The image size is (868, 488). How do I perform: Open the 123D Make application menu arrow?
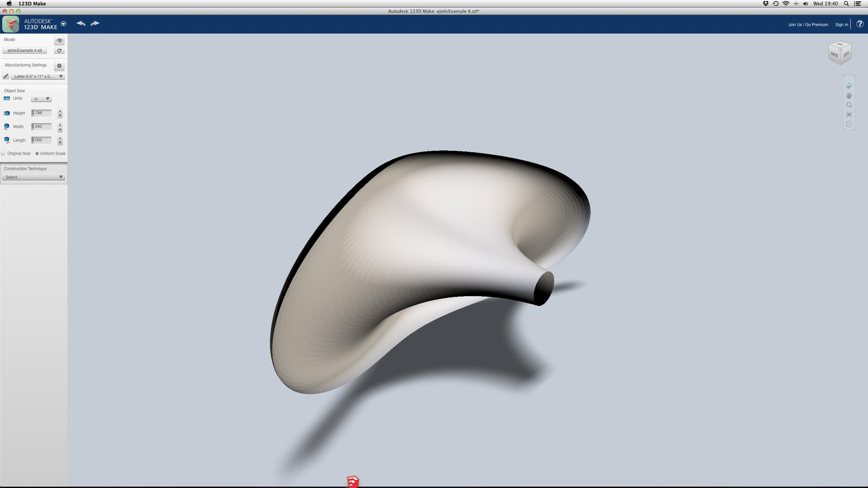[64, 24]
